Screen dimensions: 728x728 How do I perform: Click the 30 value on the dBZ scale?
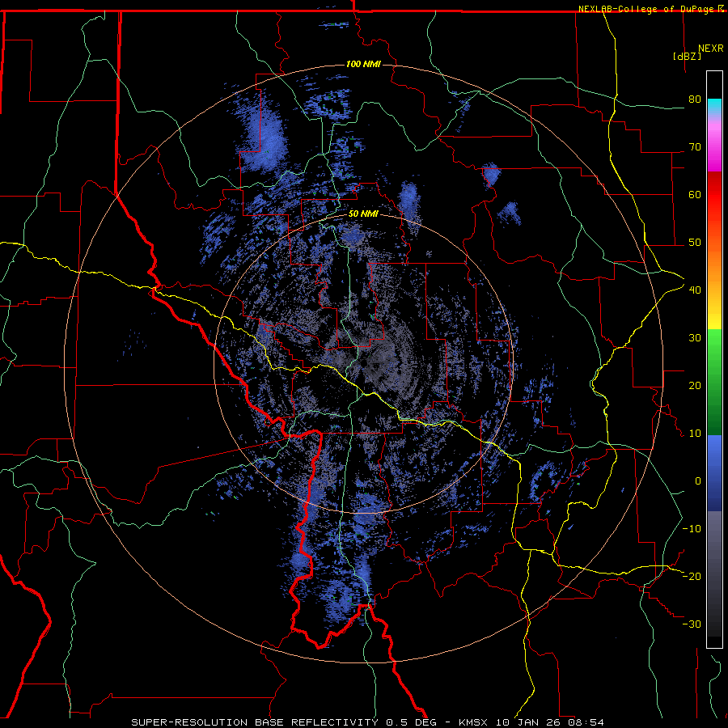point(695,337)
